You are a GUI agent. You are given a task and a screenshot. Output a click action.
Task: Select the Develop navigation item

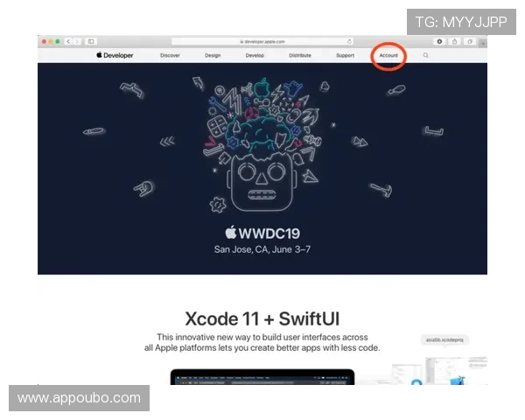click(x=255, y=55)
